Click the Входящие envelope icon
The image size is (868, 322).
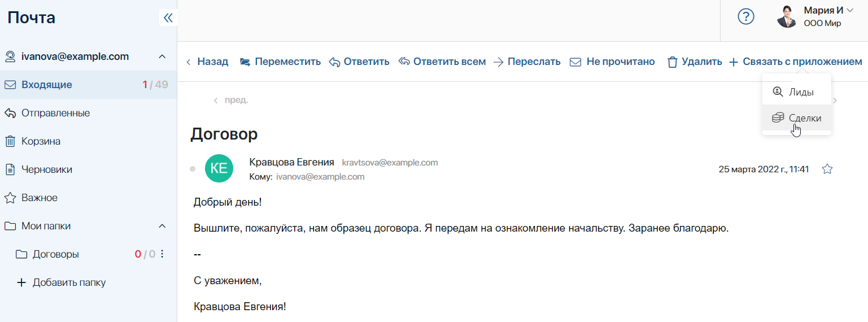tap(10, 85)
